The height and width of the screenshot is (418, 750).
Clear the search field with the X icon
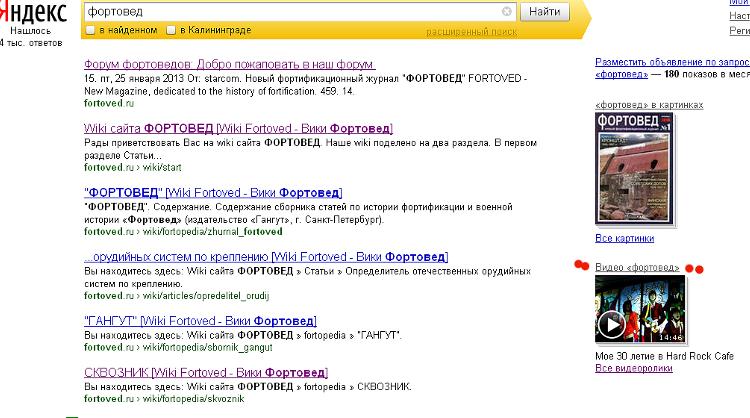click(x=507, y=11)
